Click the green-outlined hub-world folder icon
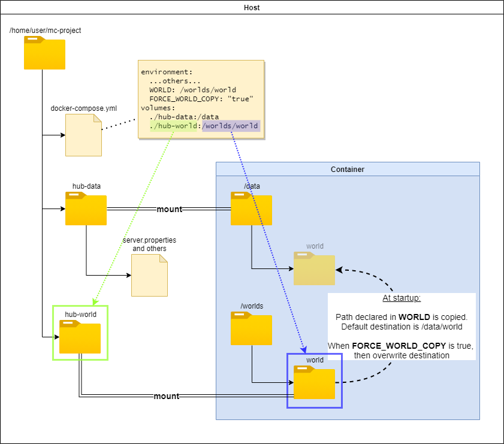 80,337
